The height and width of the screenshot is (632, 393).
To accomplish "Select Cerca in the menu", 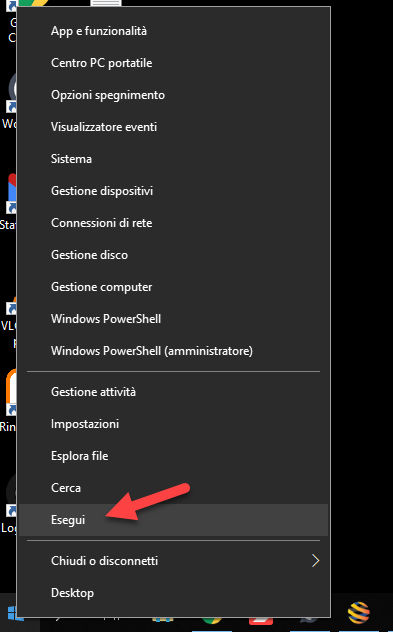I will (173, 488).
